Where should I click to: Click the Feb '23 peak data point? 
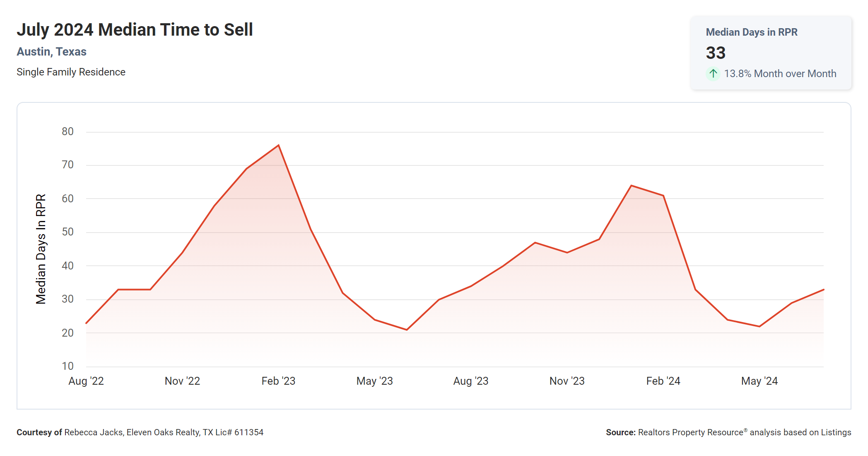click(x=279, y=145)
